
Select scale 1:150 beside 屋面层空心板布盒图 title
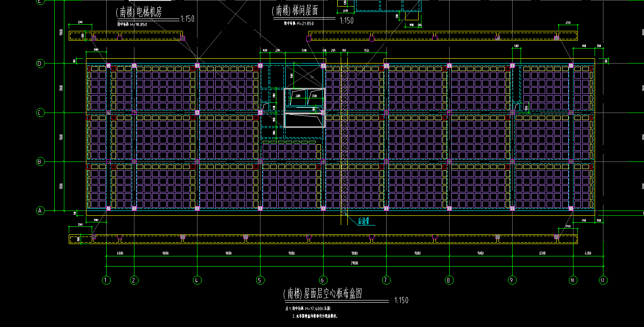click(401, 301)
